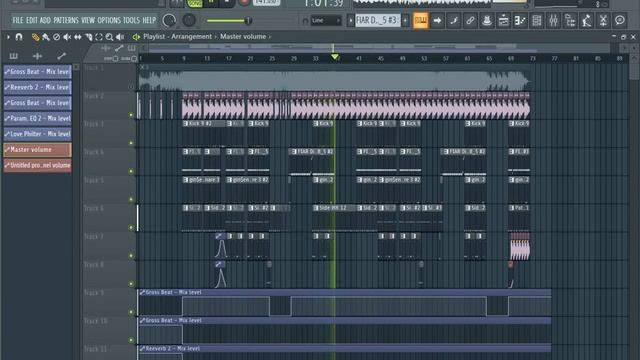Image resolution: width=640 pixels, height=360 pixels.
Task: Open Reeverb 2 clip menu on Track 11
Action: [142, 349]
